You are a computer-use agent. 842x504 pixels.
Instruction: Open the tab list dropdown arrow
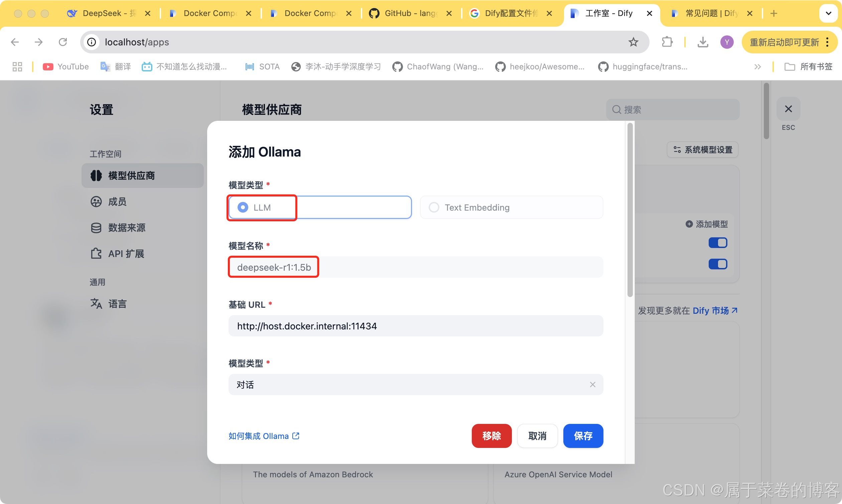tap(828, 13)
